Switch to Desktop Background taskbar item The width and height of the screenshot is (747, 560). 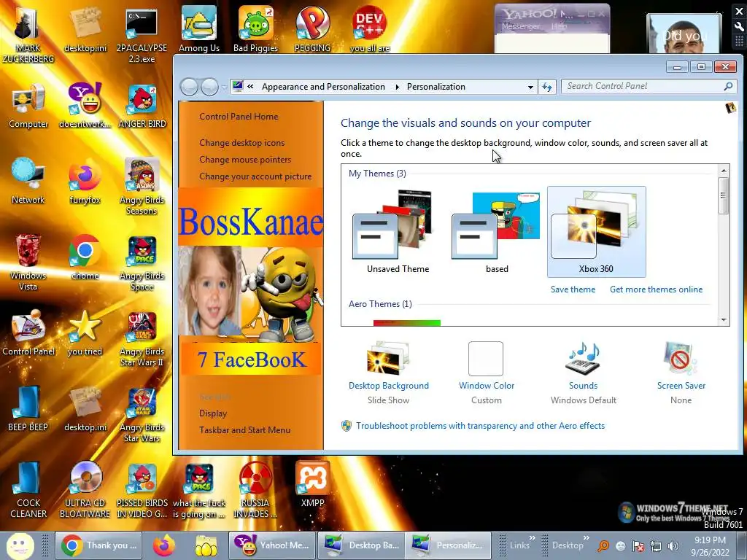click(x=360, y=545)
